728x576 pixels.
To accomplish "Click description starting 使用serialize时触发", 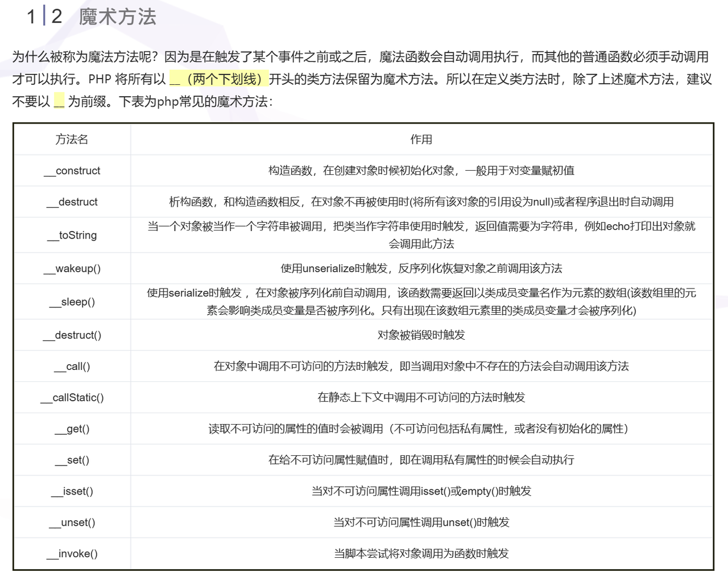I will [x=421, y=302].
